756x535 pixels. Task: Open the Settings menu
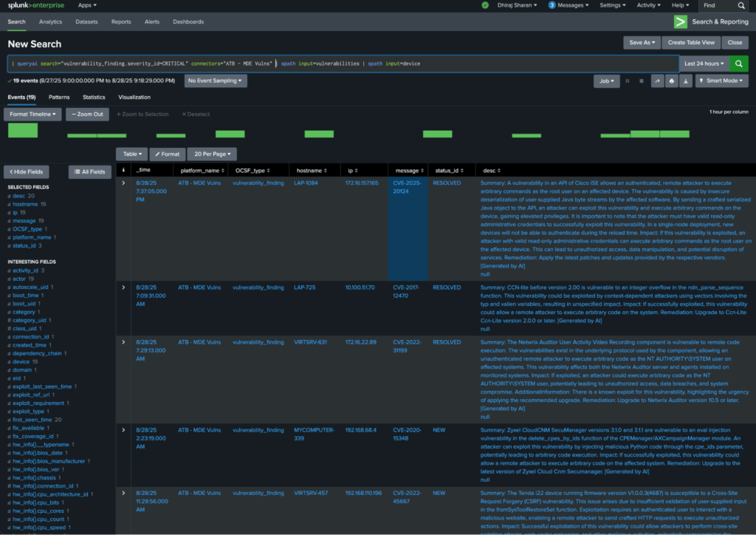pyautogui.click(x=612, y=5)
